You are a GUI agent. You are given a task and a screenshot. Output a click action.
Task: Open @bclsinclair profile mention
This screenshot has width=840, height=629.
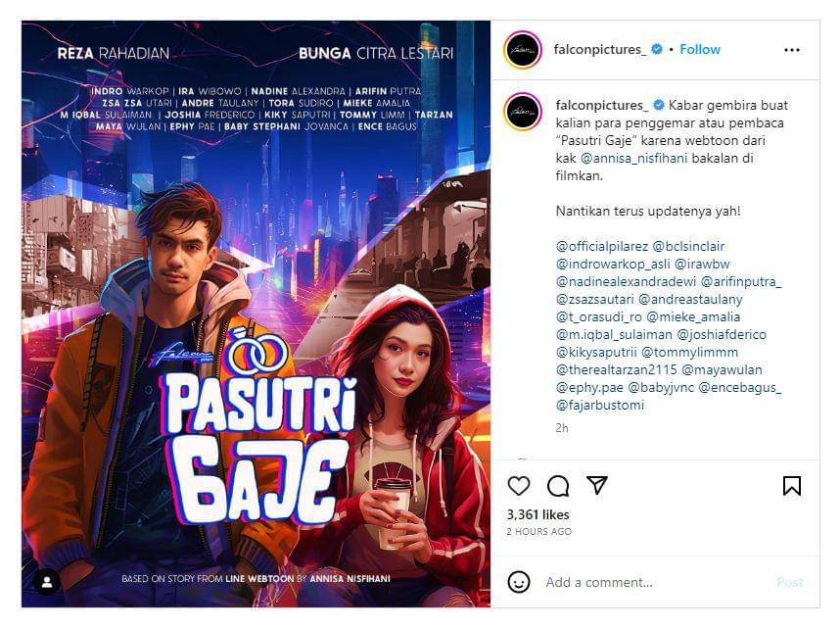pyautogui.click(x=688, y=246)
